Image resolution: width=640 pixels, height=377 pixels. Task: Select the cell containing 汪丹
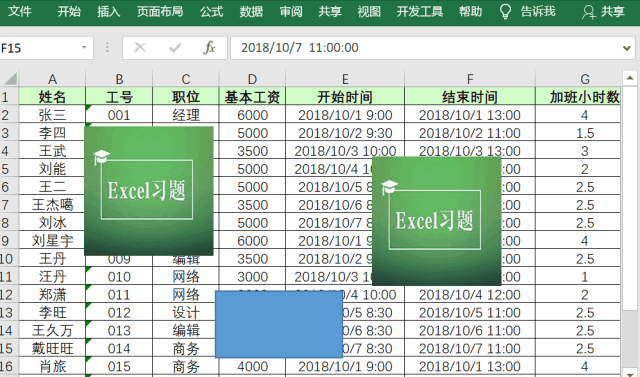pos(52,276)
